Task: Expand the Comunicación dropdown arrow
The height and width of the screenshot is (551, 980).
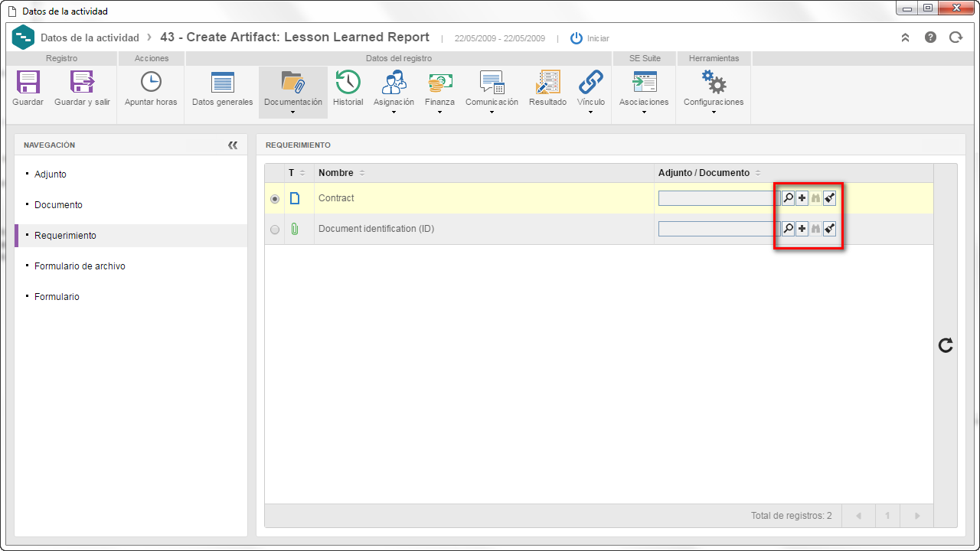Action: point(492,112)
